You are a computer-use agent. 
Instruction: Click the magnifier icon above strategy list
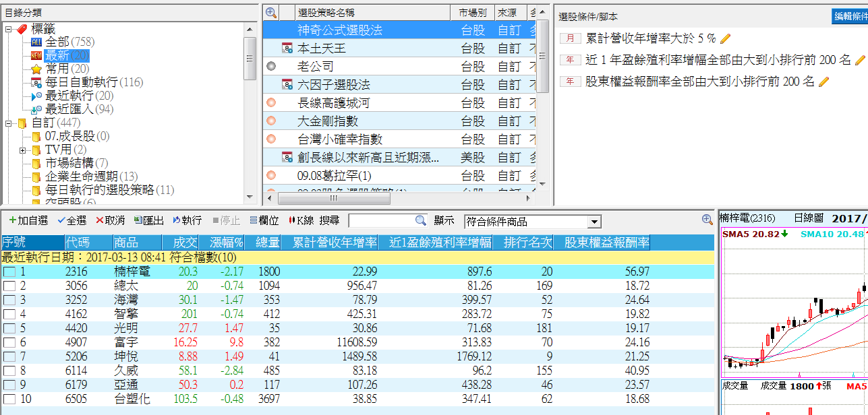click(x=271, y=12)
